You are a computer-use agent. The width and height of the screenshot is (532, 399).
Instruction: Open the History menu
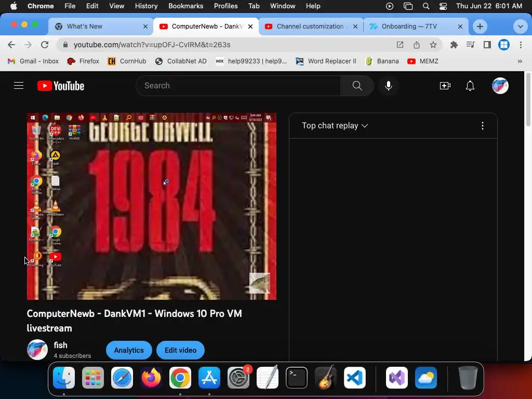pos(146,6)
